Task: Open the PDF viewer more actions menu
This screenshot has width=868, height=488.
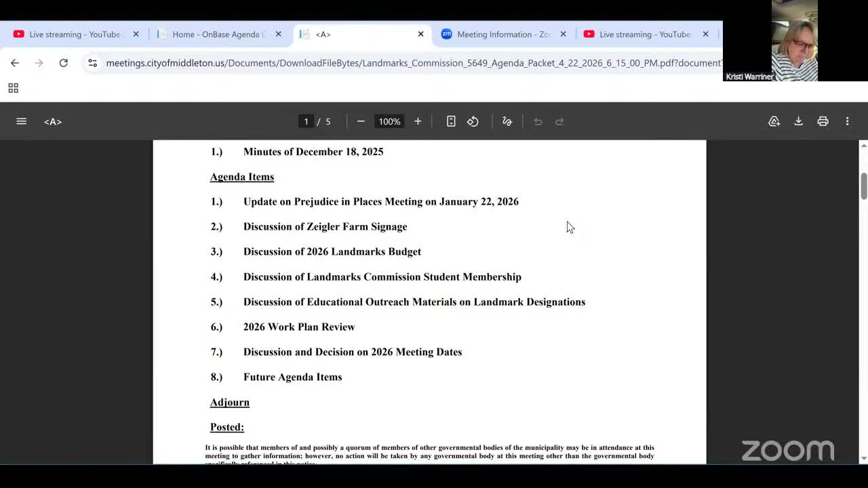Action: 847,121
